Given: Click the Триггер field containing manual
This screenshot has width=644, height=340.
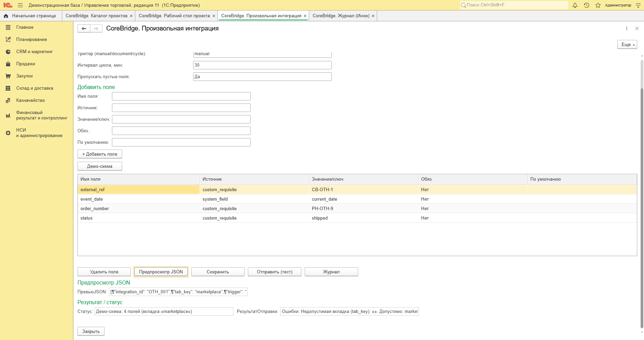Looking at the screenshot, I should coord(262,54).
